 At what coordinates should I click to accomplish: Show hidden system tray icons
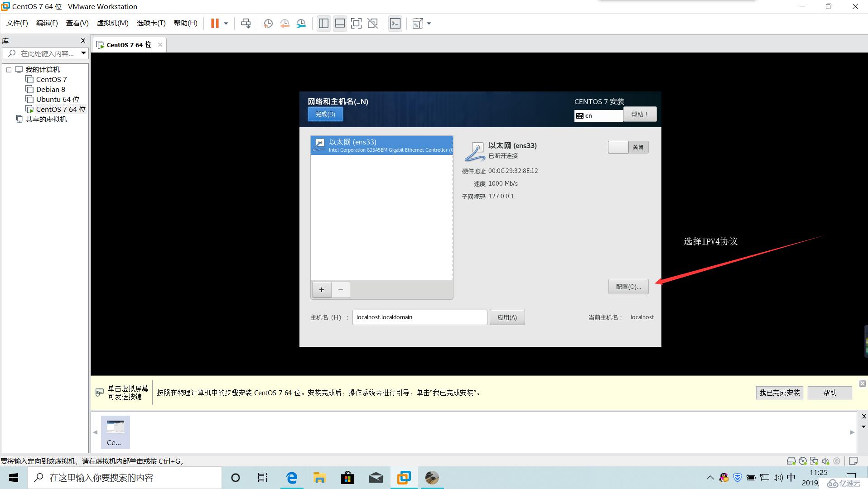tap(710, 478)
